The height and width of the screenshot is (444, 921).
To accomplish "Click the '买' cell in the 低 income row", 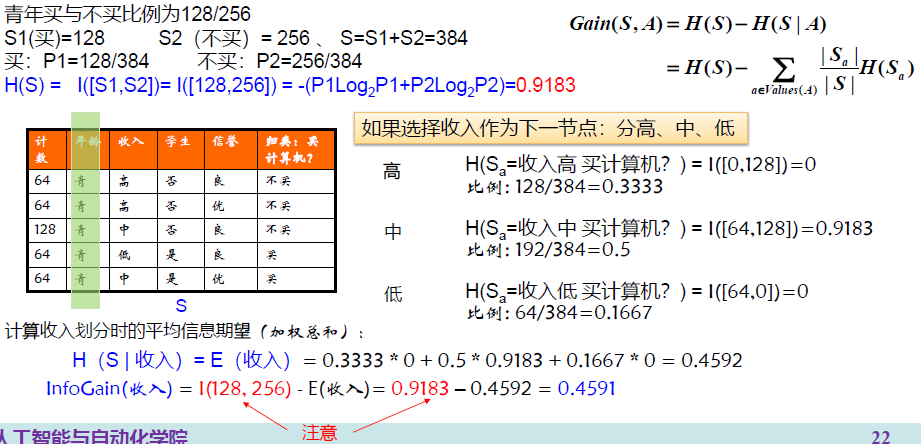I will pyautogui.click(x=297, y=254).
